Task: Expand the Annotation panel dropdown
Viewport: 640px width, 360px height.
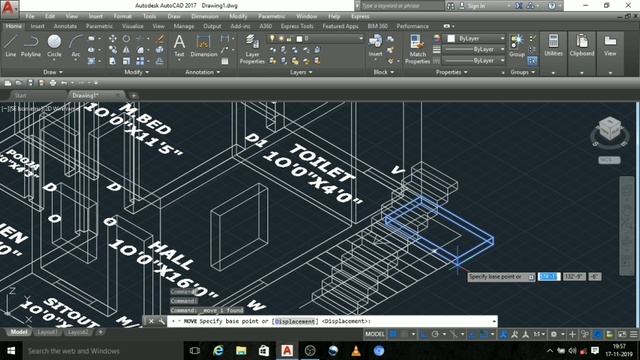Action: pos(202,72)
